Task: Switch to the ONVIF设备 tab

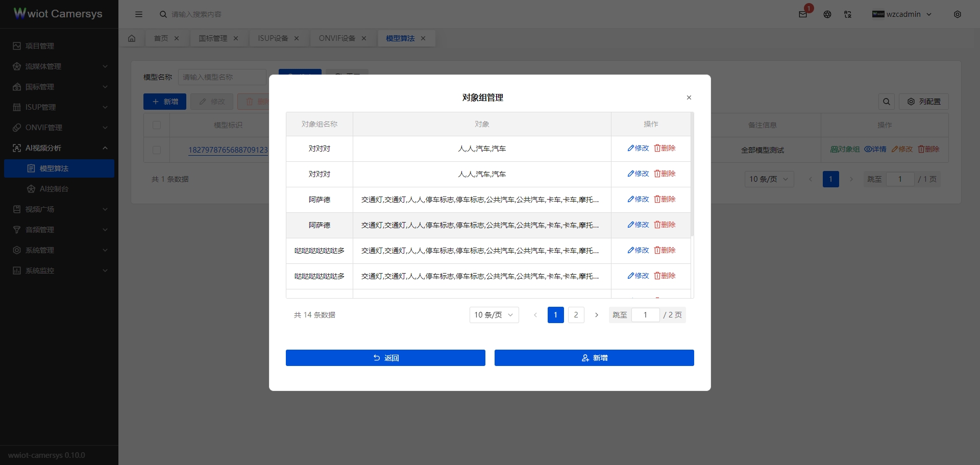Action: [336, 38]
